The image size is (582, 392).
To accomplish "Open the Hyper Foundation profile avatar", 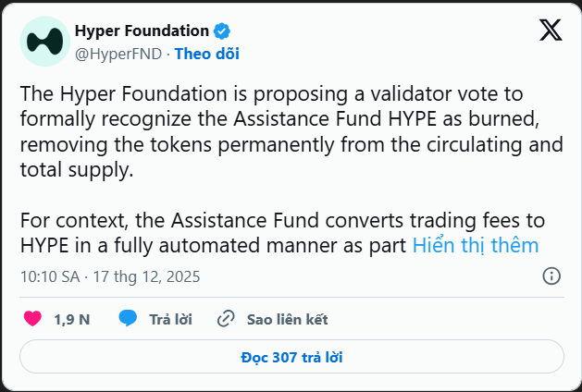I will (43, 42).
